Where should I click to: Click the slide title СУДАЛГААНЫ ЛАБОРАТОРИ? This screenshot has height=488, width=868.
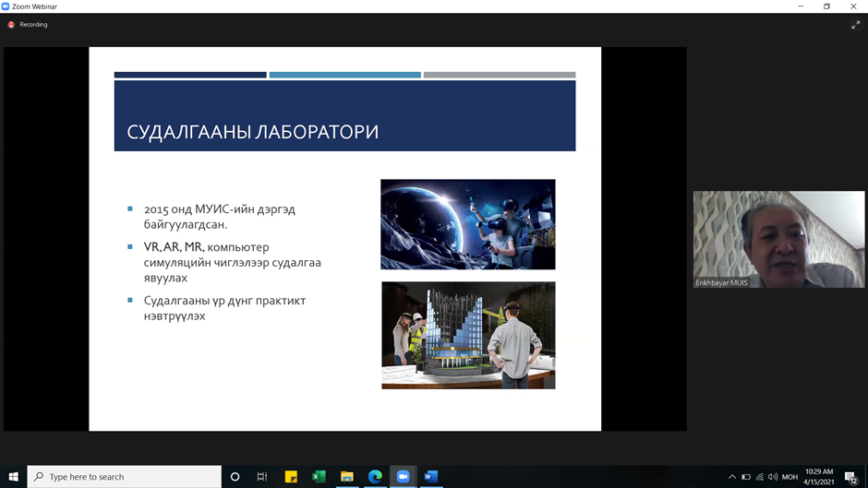[x=253, y=132]
